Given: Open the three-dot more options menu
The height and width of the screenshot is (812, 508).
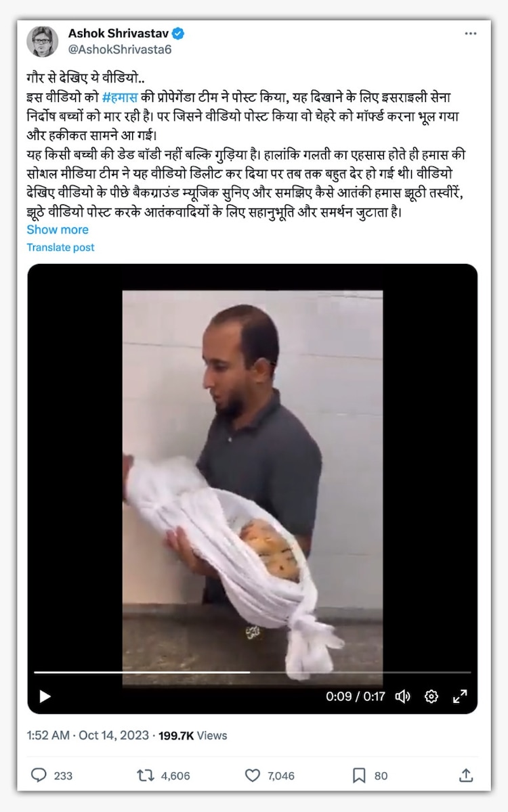Looking at the screenshot, I should pyautogui.click(x=470, y=34).
